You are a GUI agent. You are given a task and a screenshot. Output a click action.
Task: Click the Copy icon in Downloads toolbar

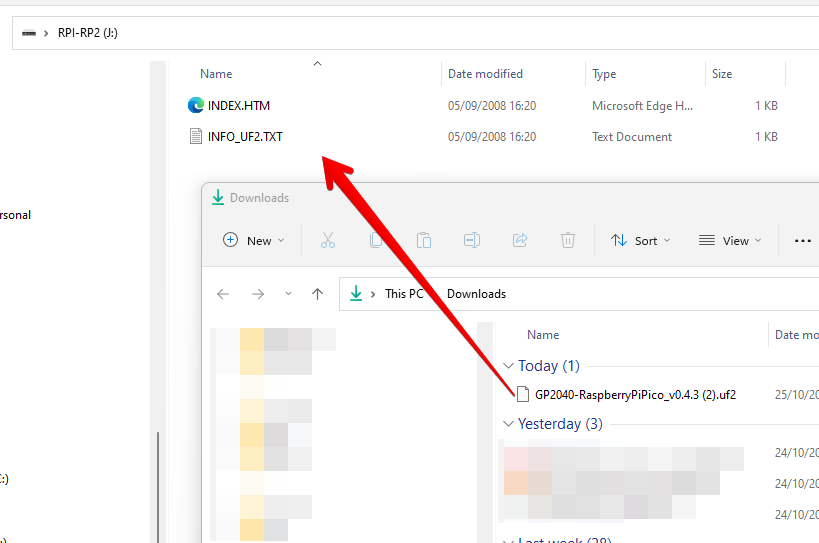click(376, 240)
